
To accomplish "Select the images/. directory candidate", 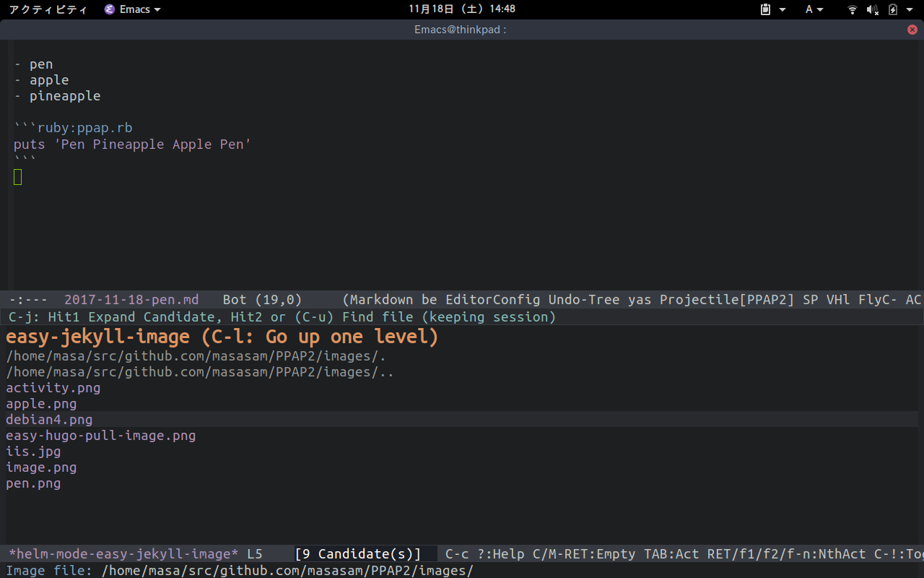I will click(196, 356).
